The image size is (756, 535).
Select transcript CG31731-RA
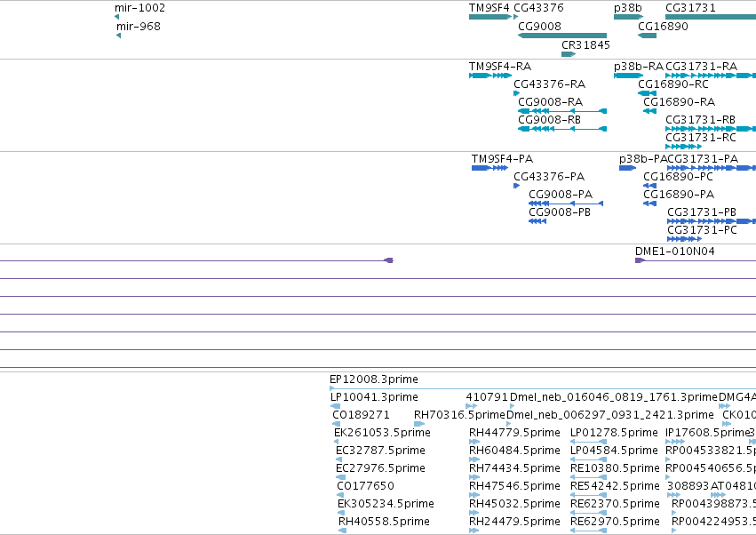711,76
